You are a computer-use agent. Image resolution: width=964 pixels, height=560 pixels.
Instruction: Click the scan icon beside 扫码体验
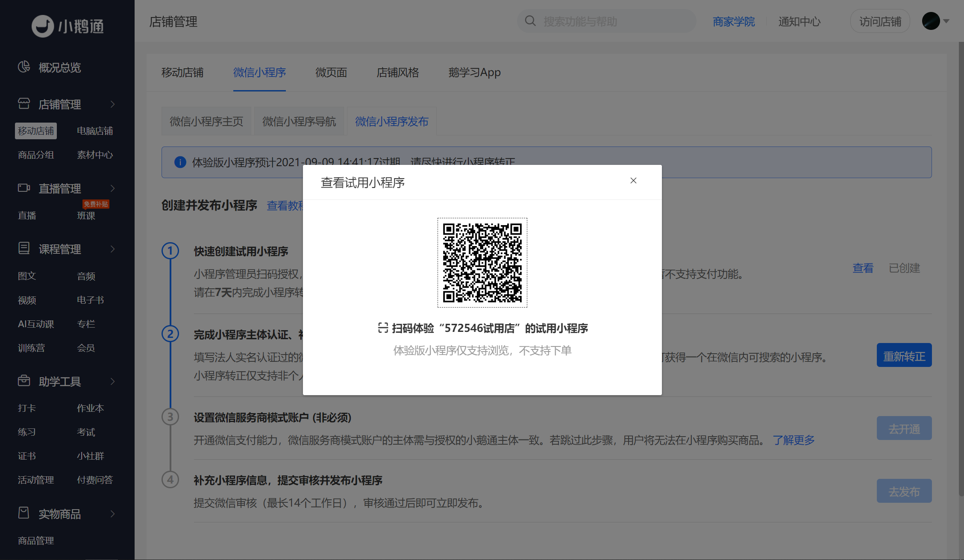(x=383, y=328)
